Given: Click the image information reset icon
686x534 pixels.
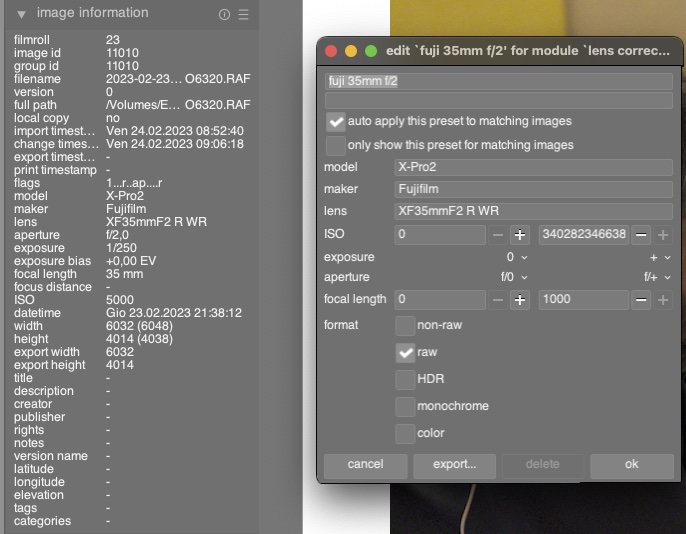Looking at the screenshot, I should (x=224, y=15).
